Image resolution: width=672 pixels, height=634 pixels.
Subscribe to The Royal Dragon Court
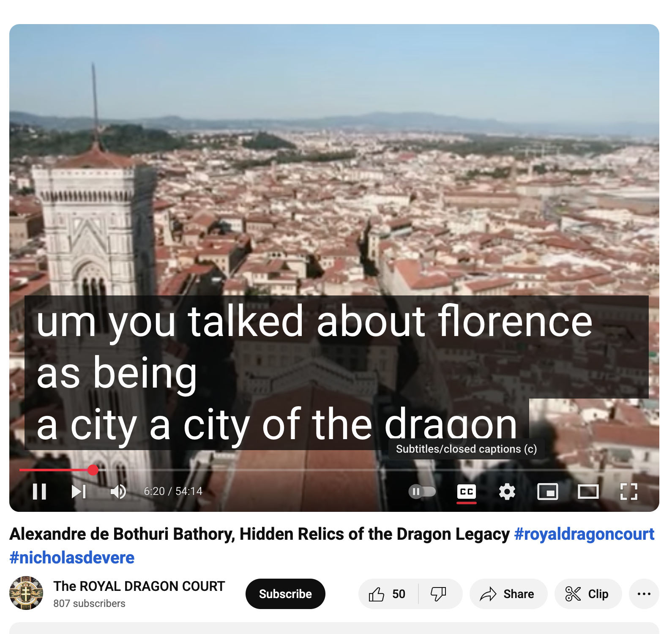(x=285, y=594)
